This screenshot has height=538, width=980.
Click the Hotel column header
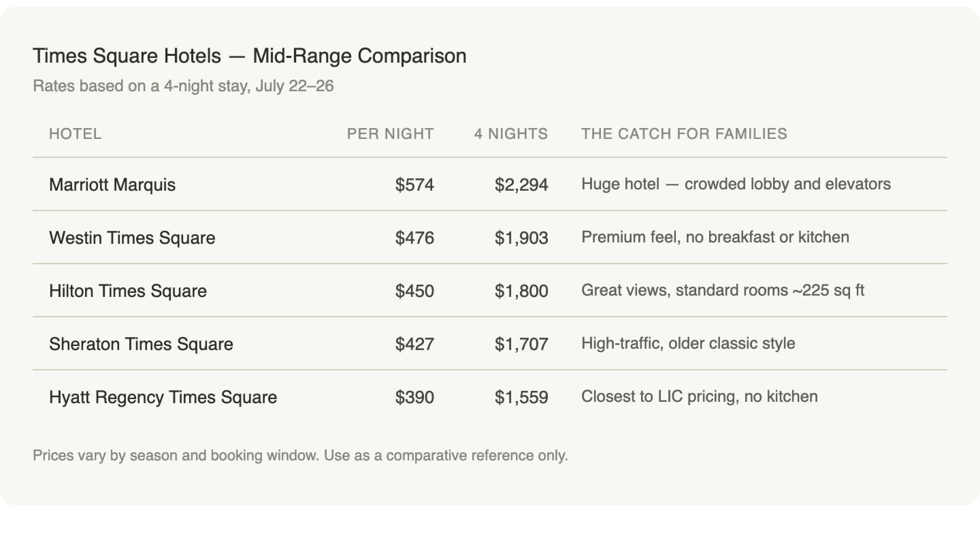click(75, 133)
